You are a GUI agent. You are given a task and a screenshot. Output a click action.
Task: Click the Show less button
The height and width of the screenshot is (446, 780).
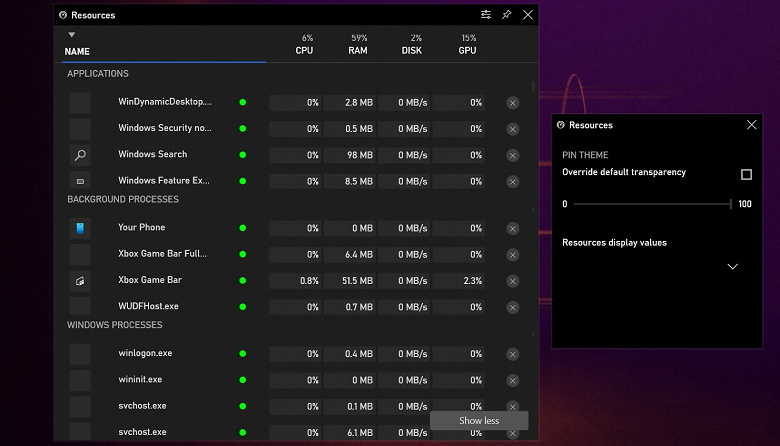click(x=479, y=421)
